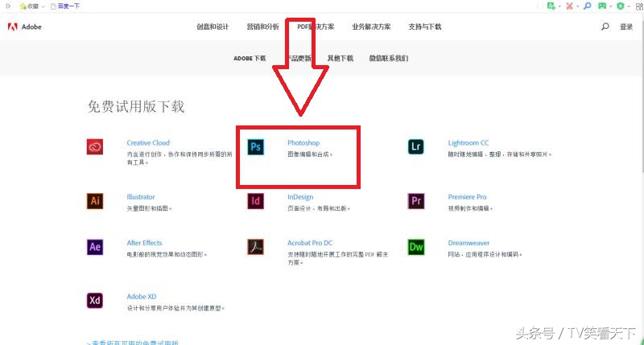Open the Creative Cloud text link
Image resolution: width=644 pixels, height=345 pixels.
(148, 143)
